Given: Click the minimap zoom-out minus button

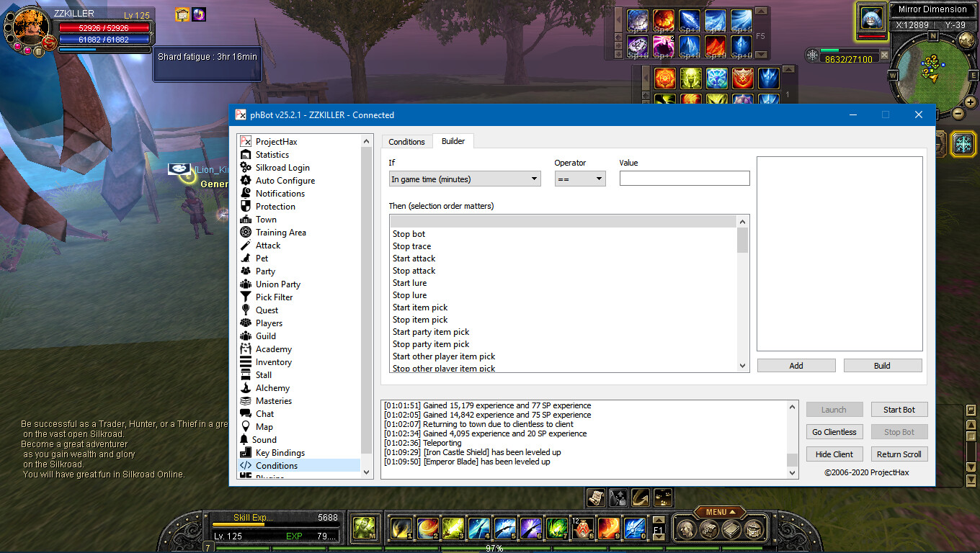Looking at the screenshot, I should point(958,113).
